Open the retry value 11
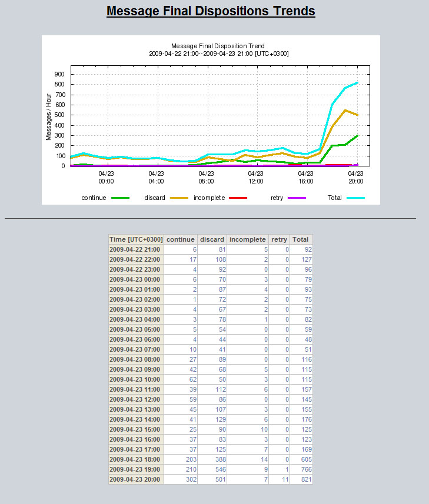This screenshot has width=429, height=504. pos(284,479)
